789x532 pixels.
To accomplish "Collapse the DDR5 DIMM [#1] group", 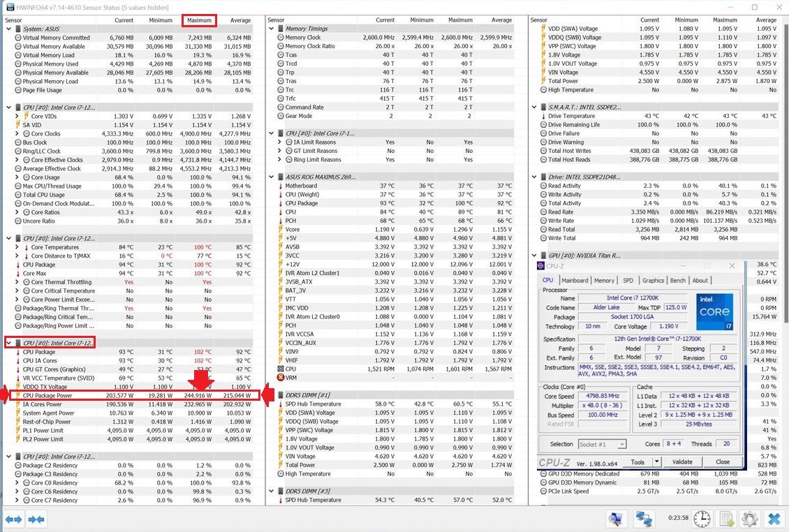I will pos(271,395).
